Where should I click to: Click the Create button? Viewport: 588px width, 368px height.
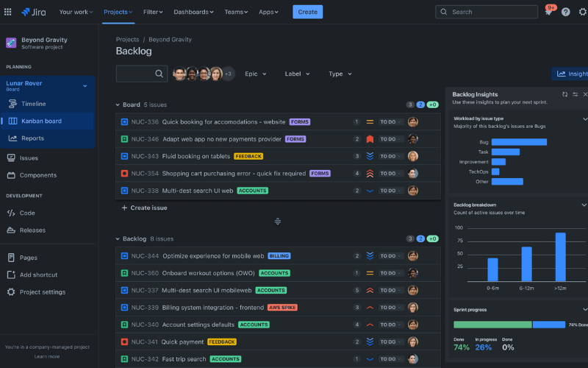tap(307, 12)
